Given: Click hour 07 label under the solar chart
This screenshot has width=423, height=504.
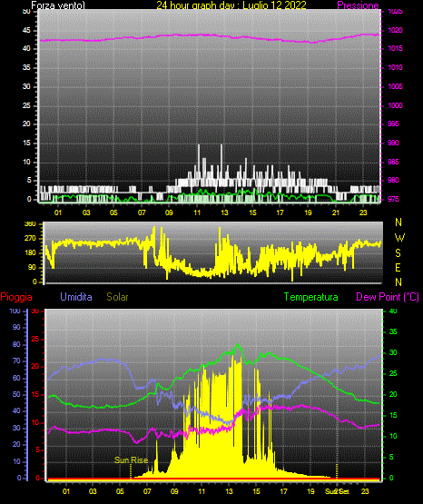Looking at the screenshot, I should coord(147,491).
